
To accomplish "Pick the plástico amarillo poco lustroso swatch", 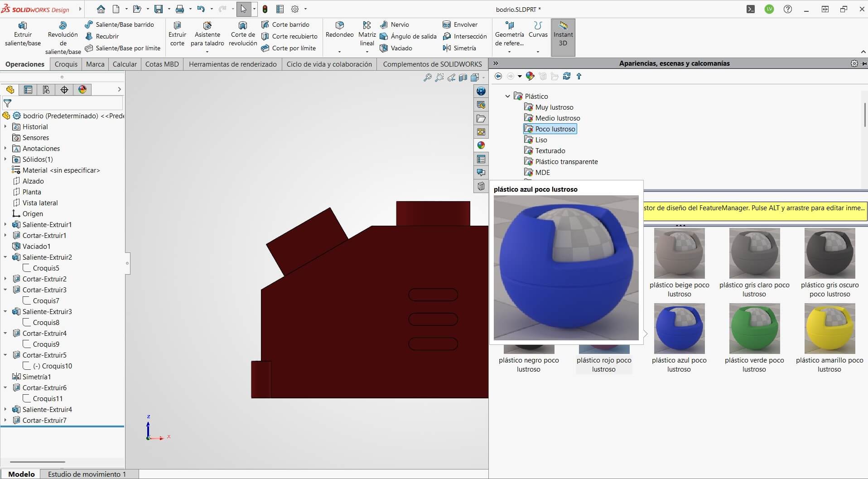I will click(829, 329).
